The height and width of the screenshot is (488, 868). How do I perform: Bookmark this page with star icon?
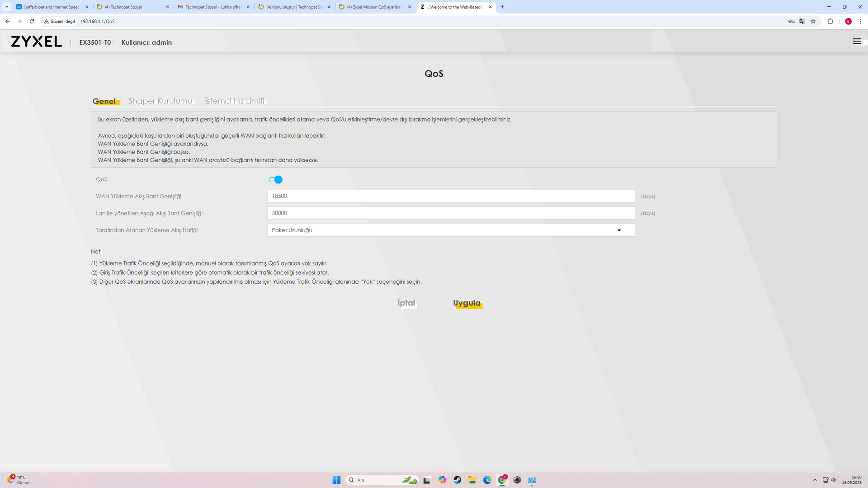[813, 21]
